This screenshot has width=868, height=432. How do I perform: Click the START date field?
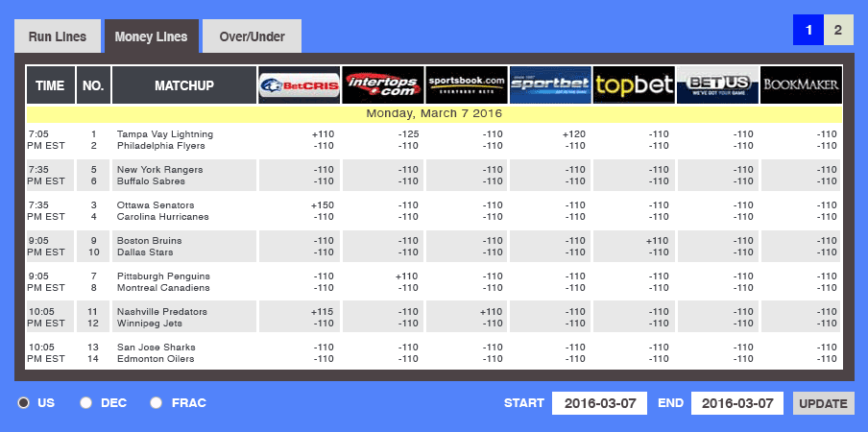click(599, 403)
